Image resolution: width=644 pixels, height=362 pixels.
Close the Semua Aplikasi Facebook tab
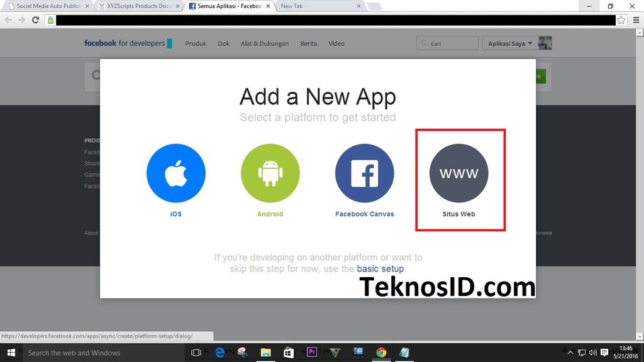268,6
